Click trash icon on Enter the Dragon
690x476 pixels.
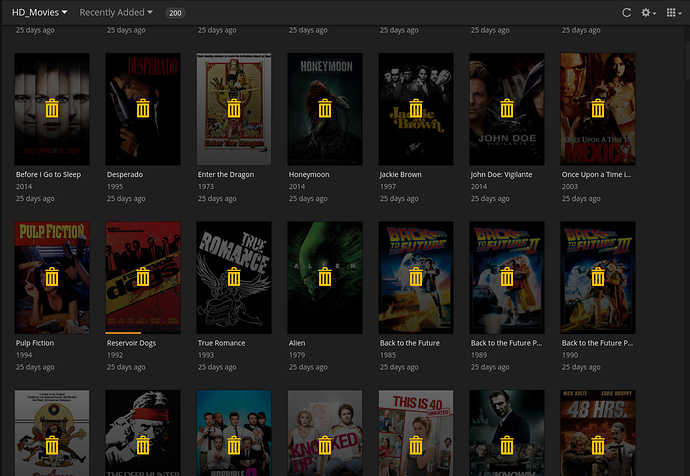(x=234, y=108)
